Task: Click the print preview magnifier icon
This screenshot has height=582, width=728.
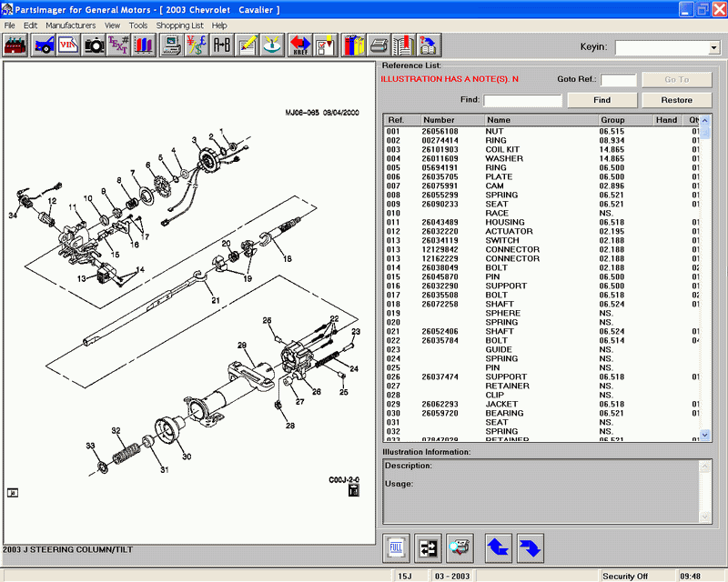Action: coord(460,548)
